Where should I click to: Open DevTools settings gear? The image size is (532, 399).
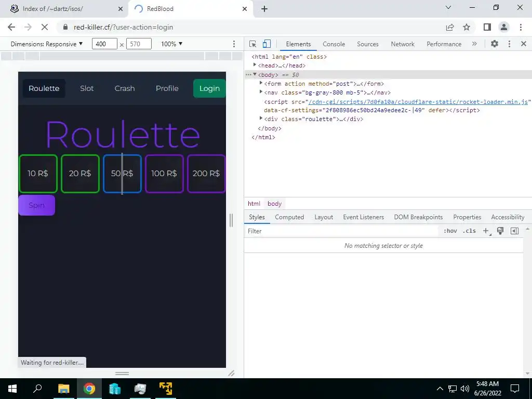tap(495, 44)
